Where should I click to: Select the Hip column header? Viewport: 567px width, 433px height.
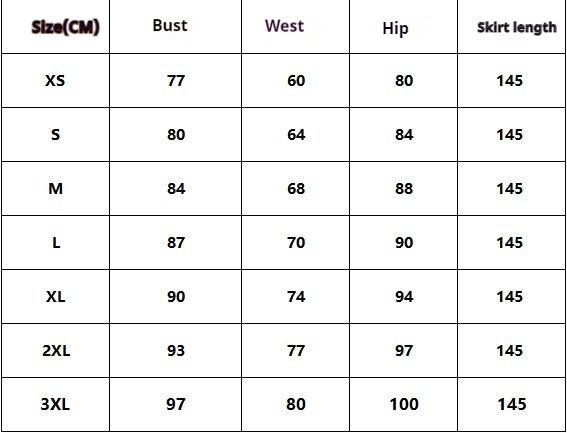[395, 28]
